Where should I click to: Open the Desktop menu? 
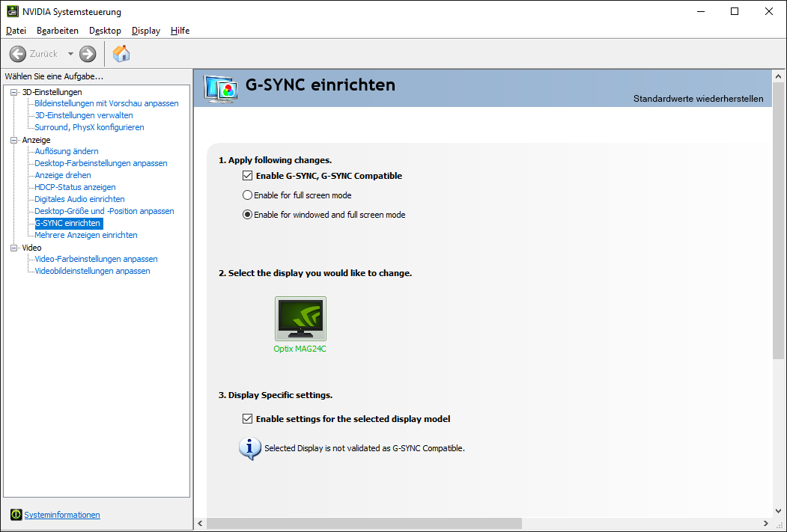[x=105, y=31]
